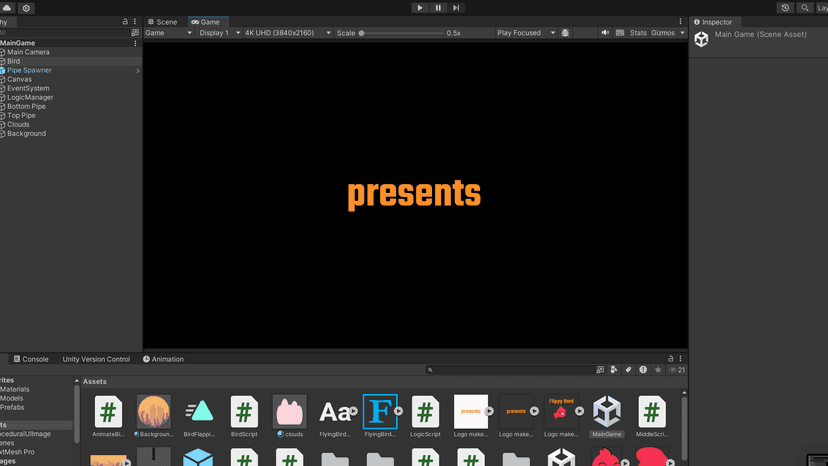Screen dimensions: 828x466
Task: Switch to the Scene tab
Action: (x=161, y=22)
